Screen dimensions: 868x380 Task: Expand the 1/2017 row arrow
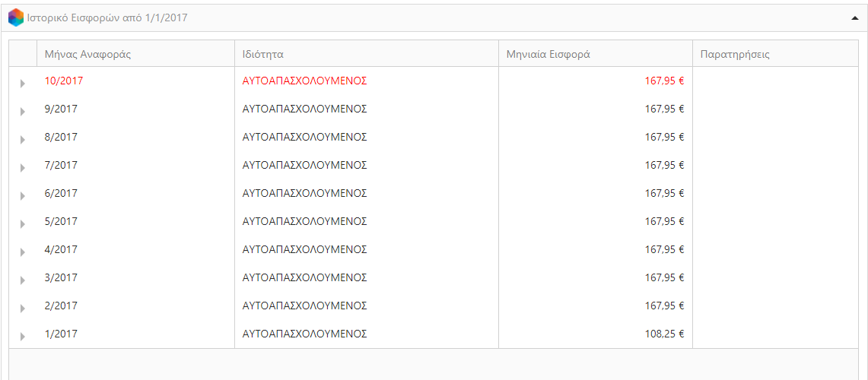[23, 337]
